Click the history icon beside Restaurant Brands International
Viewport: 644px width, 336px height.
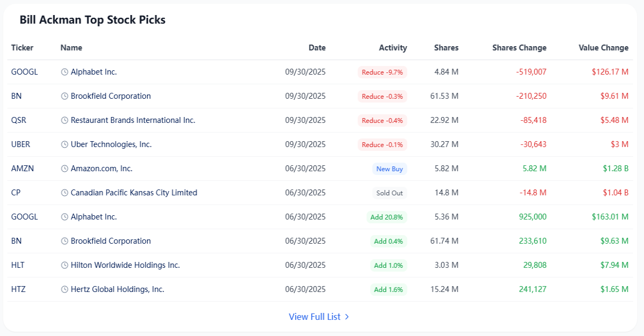tap(64, 120)
